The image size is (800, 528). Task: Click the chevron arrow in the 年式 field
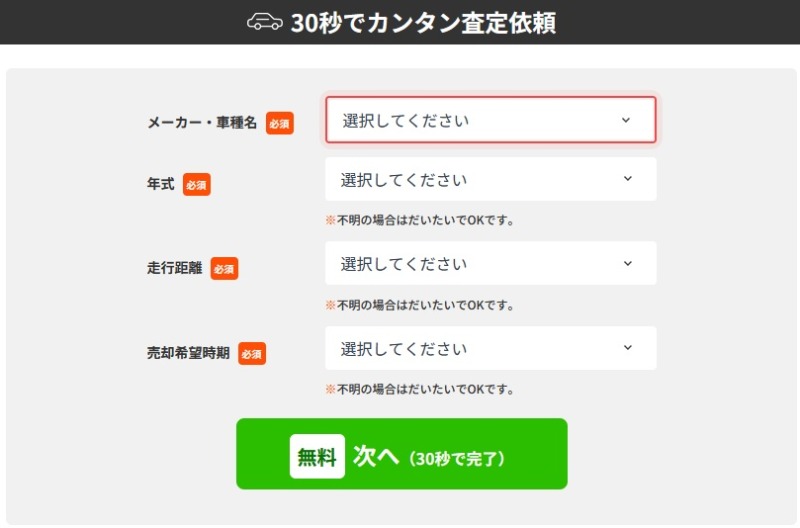coord(628,179)
